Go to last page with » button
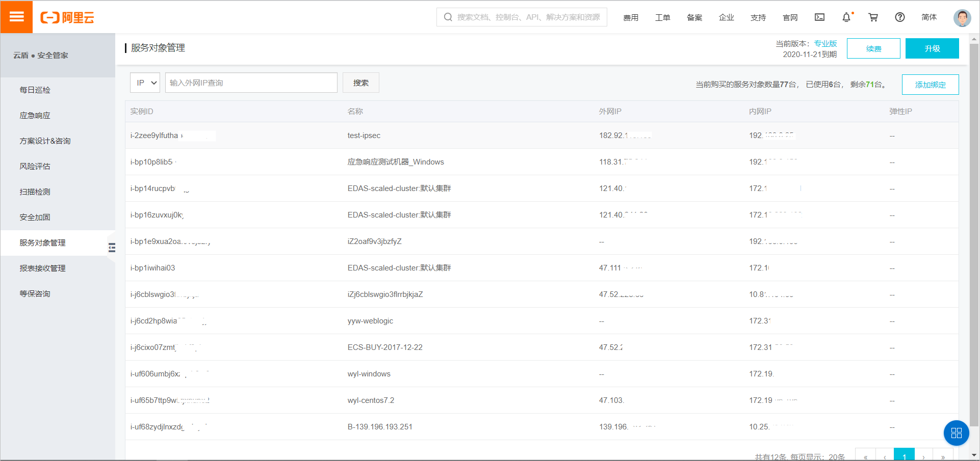 click(x=943, y=455)
